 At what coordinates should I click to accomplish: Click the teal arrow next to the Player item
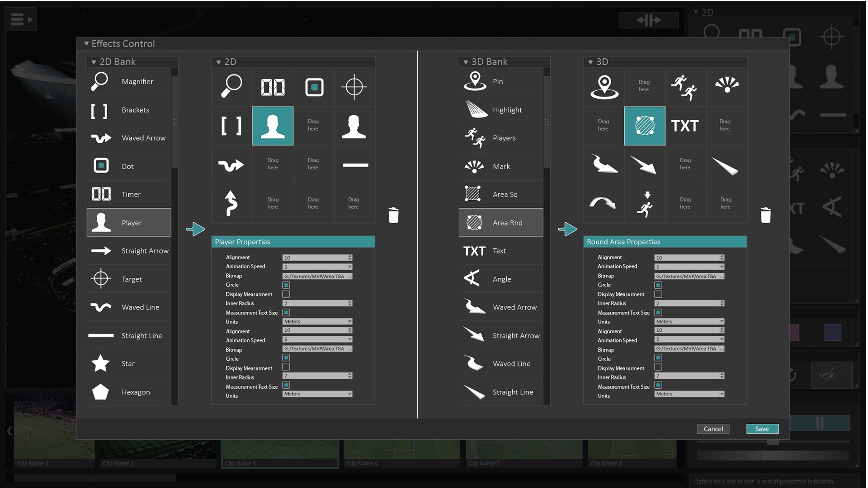(195, 229)
